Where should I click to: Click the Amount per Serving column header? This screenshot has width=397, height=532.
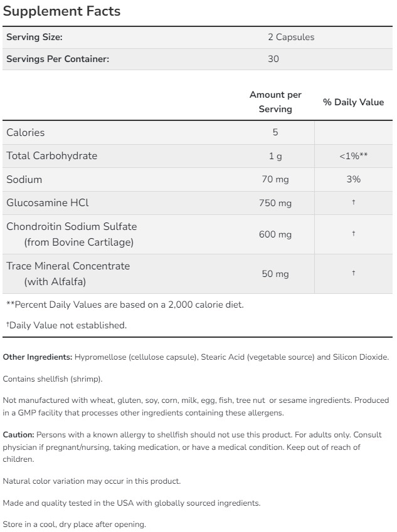275,102
